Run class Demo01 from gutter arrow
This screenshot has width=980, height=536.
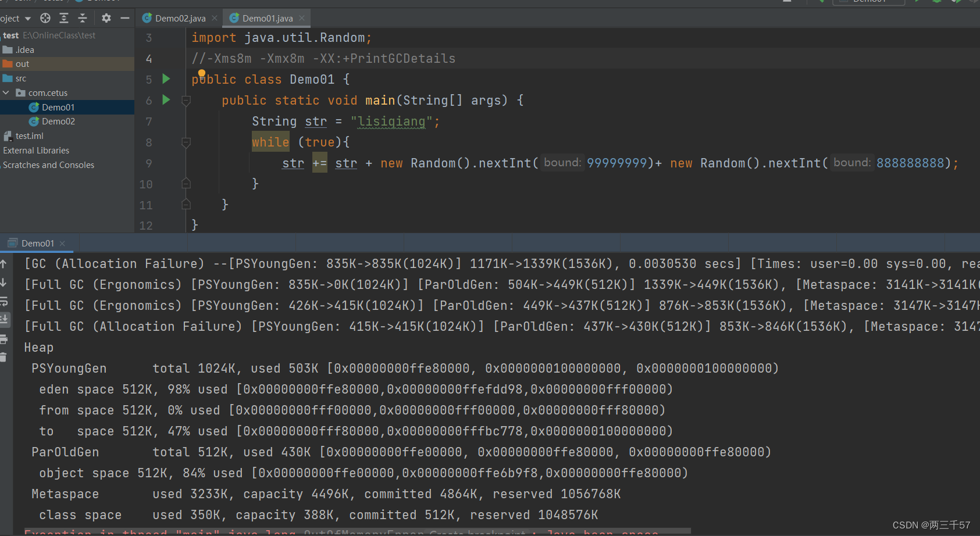pos(166,78)
